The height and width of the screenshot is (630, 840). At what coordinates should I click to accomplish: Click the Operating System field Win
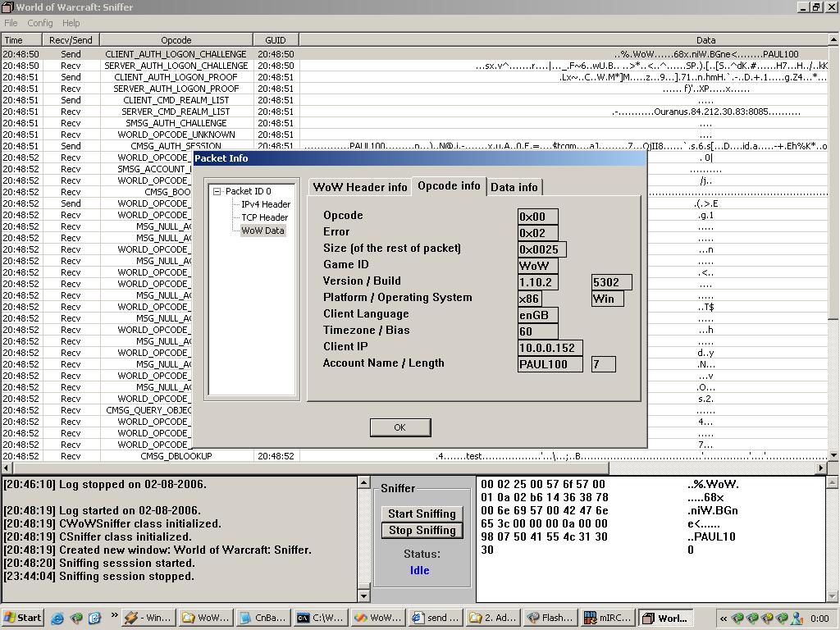(x=608, y=299)
